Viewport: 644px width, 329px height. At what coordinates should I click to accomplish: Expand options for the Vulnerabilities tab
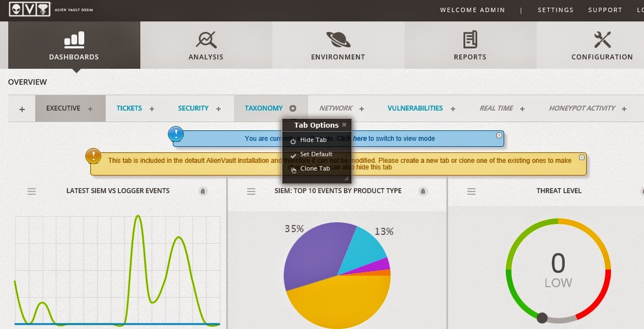pyautogui.click(x=453, y=109)
